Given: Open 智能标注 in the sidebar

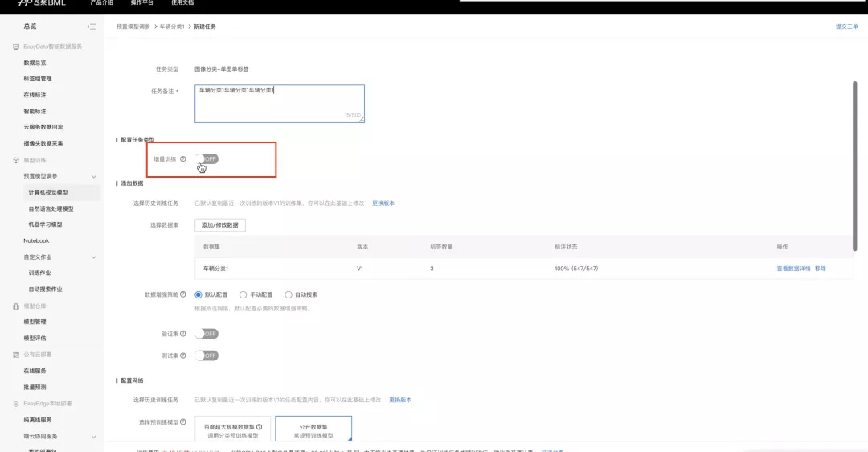Looking at the screenshot, I should (x=35, y=111).
